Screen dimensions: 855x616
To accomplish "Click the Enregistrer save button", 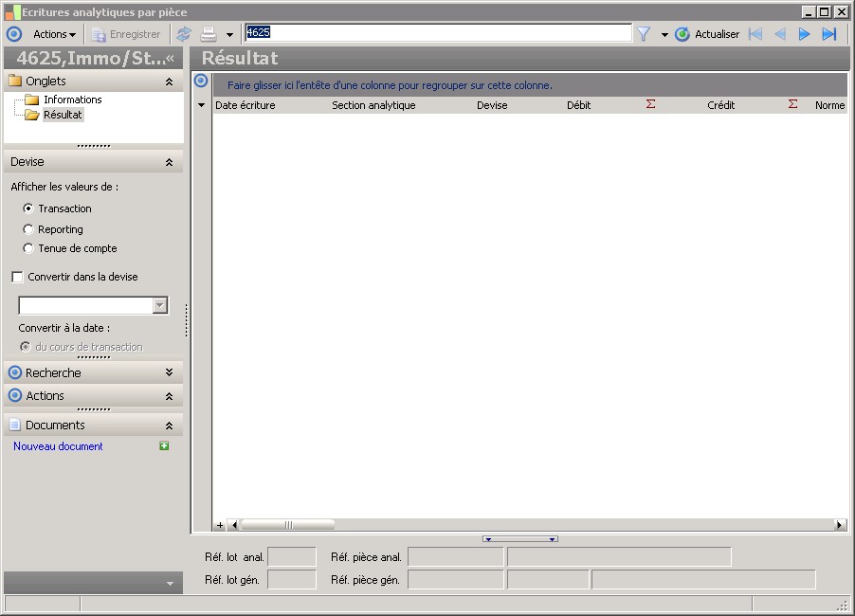I will tap(126, 34).
